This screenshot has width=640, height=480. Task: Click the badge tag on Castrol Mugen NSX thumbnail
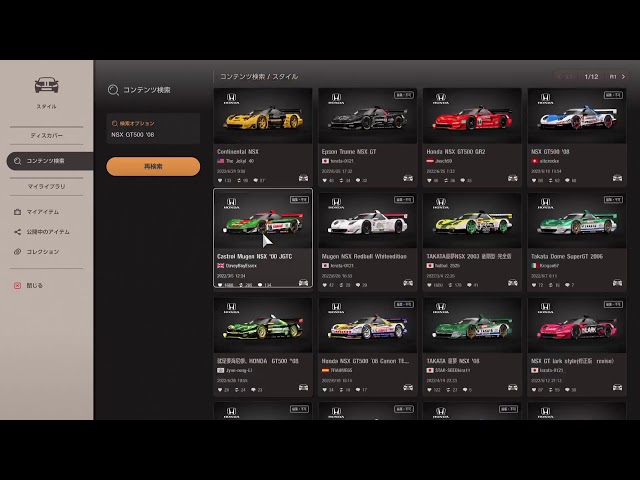click(299, 200)
